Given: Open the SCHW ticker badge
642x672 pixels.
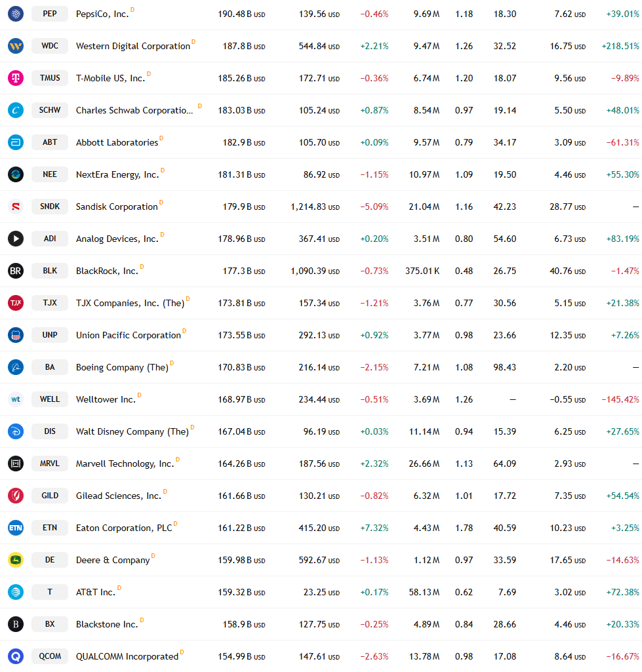Looking at the screenshot, I should [x=50, y=110].
